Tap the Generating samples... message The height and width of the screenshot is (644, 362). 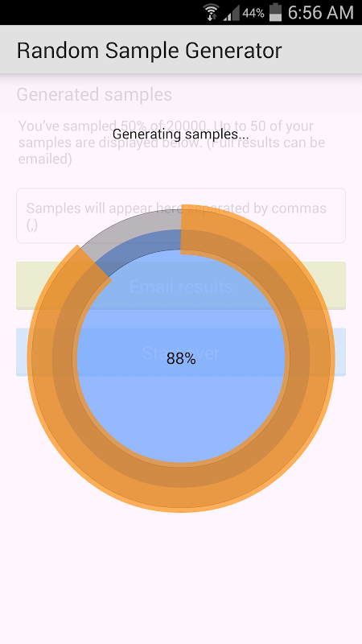tap(180, 134)
